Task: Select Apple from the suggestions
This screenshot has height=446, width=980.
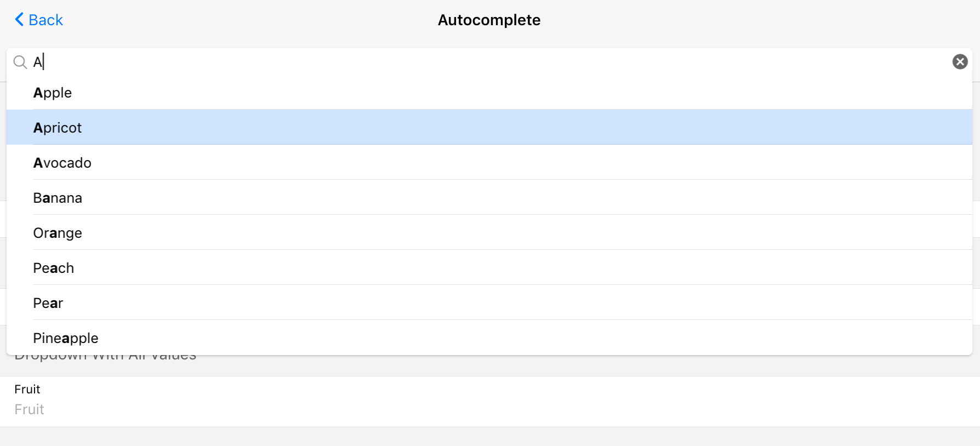Action: [53, 93]
